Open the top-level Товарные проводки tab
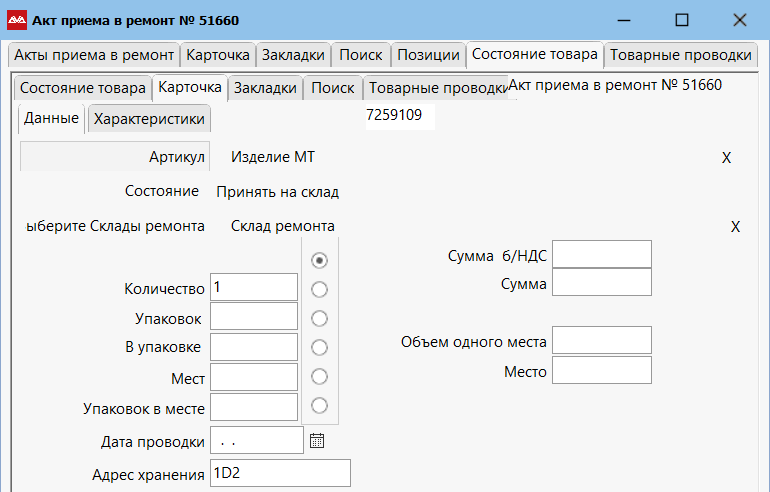 pos(680,55)
